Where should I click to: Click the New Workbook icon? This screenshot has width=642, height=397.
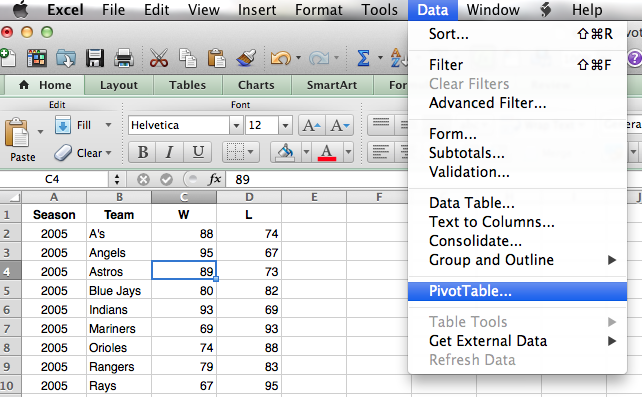7,58
